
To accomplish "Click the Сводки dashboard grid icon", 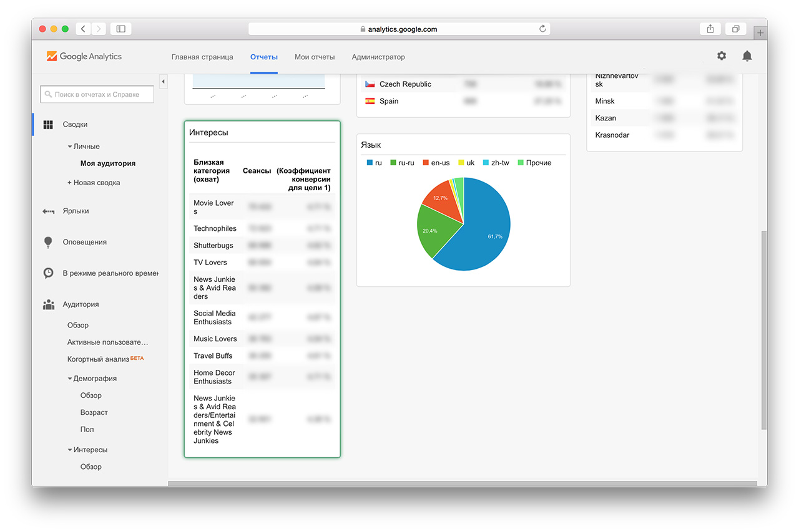I will [x=48, y=125].
